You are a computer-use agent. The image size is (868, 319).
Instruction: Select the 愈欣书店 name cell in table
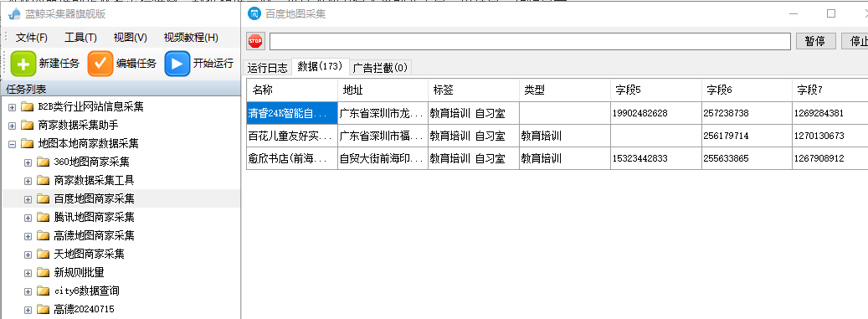tap(292, 158)
